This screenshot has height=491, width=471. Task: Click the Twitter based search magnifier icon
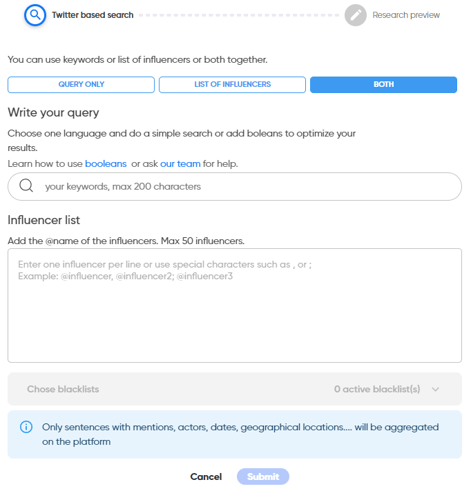click(x=35, y=15)
